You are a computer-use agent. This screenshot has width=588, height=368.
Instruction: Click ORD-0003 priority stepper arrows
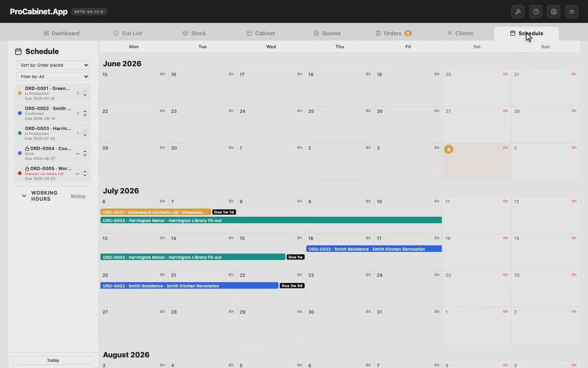(85, 133)
